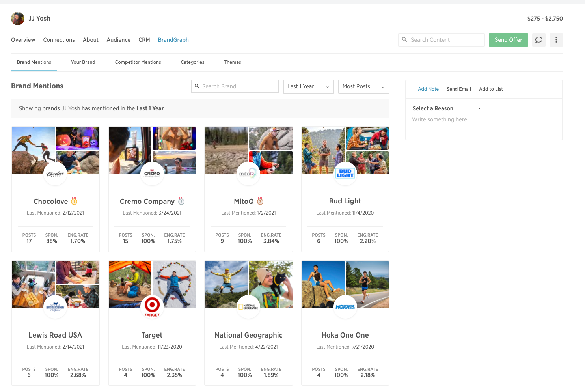Go to the Connections tab
The width and height of the screenshot is (585, 392).
[x=59, y=40]
